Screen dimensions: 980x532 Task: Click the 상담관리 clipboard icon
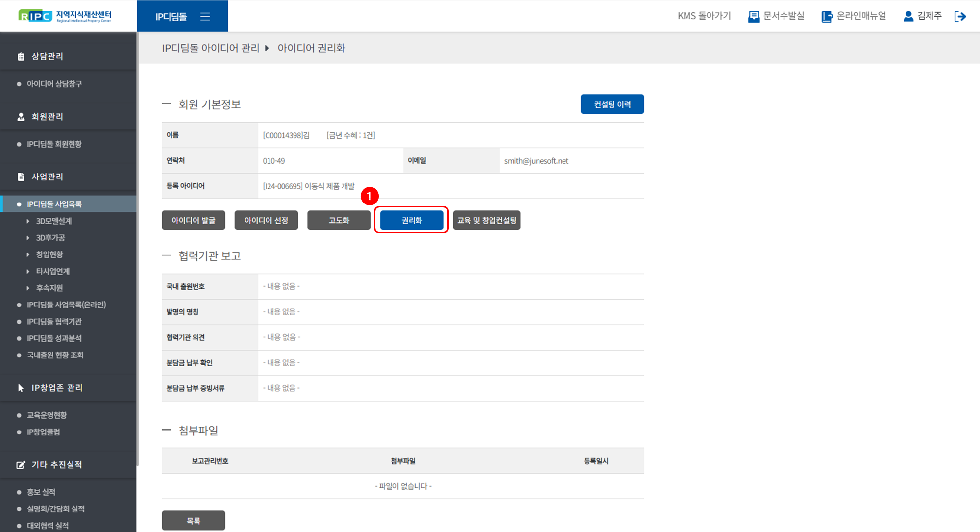tap(21, 57)
